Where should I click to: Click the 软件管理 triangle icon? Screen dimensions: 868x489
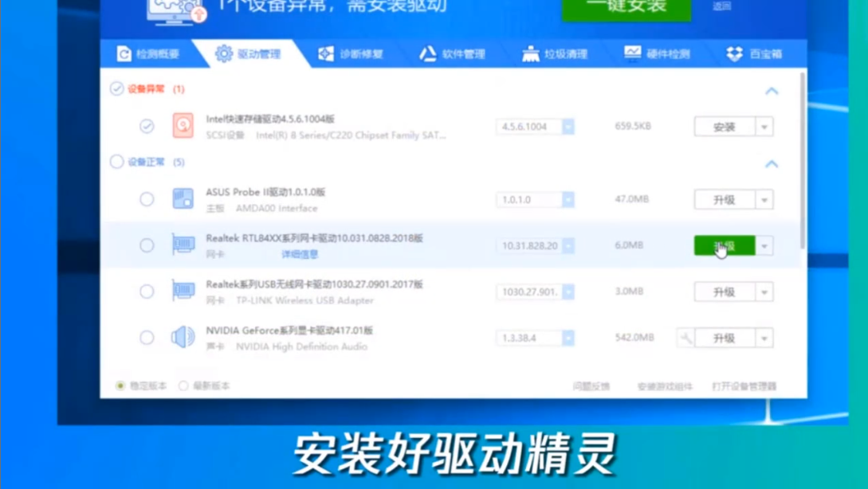(427, 53)
